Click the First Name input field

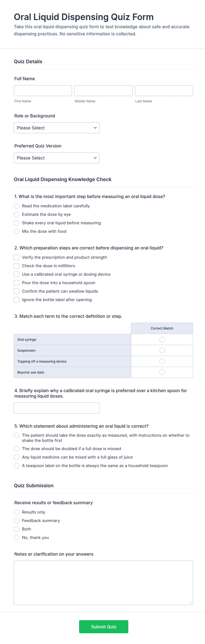point(43,90)
